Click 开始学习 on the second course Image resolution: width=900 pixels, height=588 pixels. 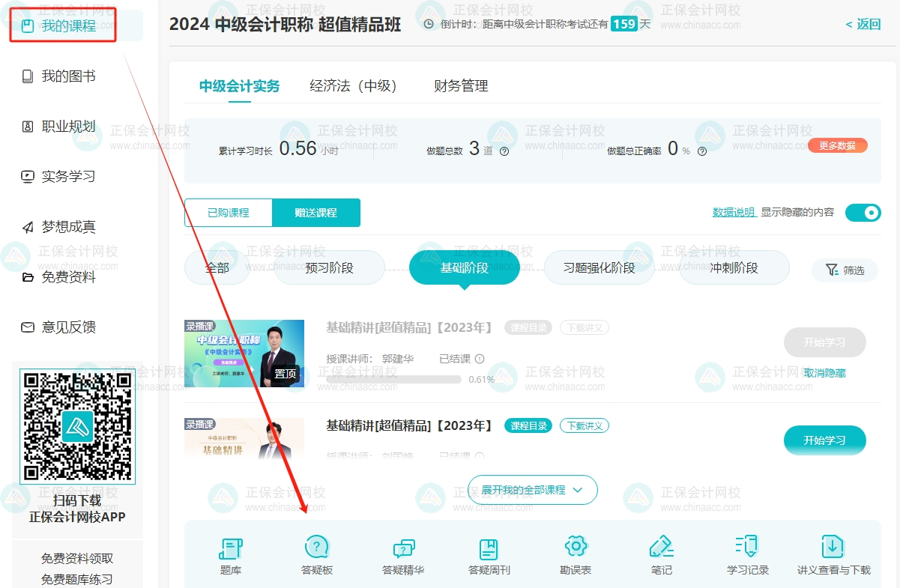tap(824, 440)
